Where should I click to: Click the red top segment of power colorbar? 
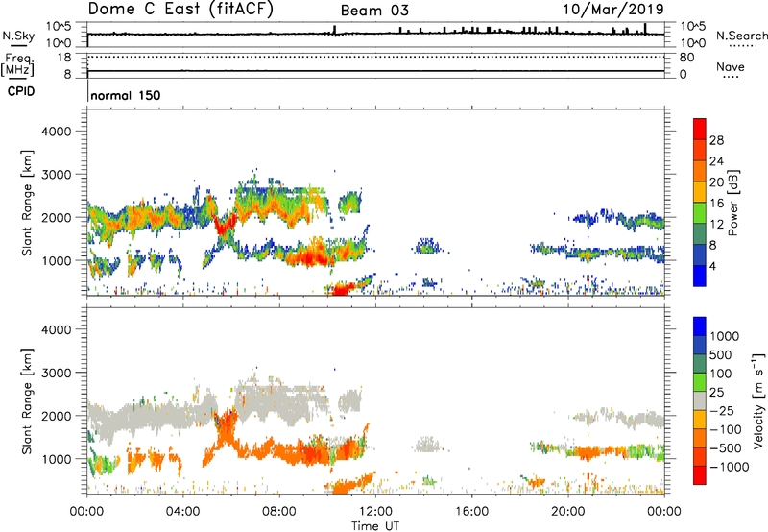coord(700,129)
